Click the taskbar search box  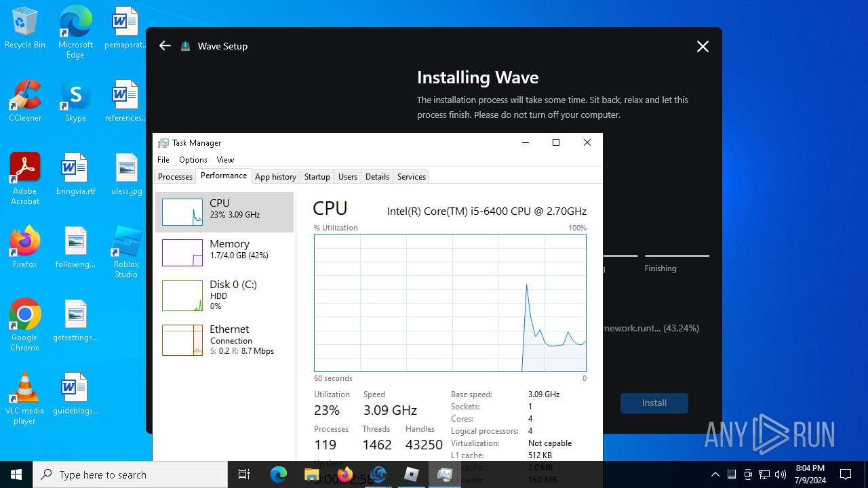coord(130,474)
